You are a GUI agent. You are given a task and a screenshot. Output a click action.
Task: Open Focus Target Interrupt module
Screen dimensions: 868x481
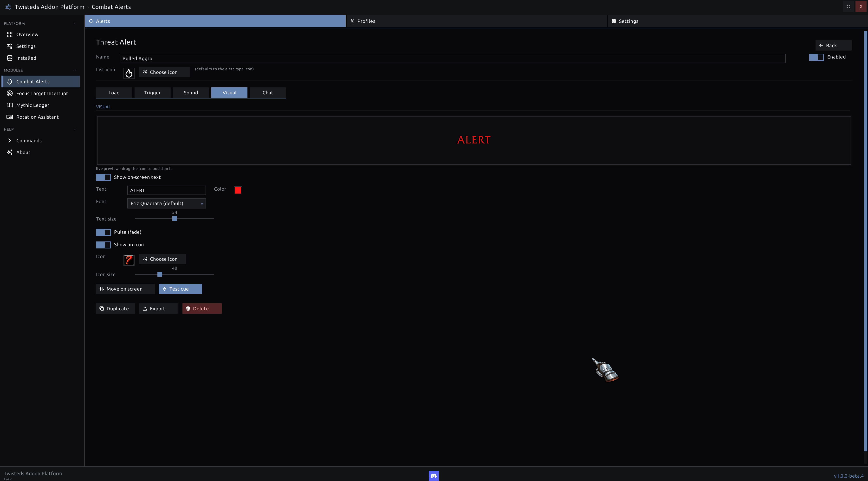41,93
